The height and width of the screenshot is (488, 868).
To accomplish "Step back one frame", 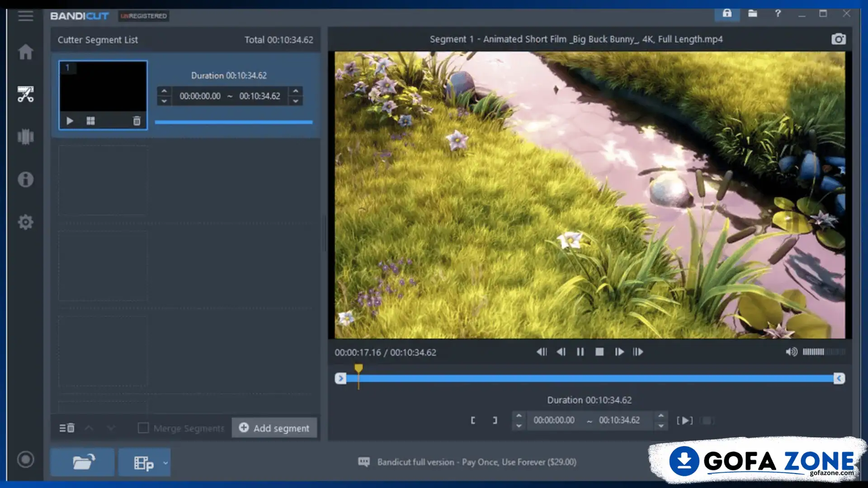I will (561, 352).
